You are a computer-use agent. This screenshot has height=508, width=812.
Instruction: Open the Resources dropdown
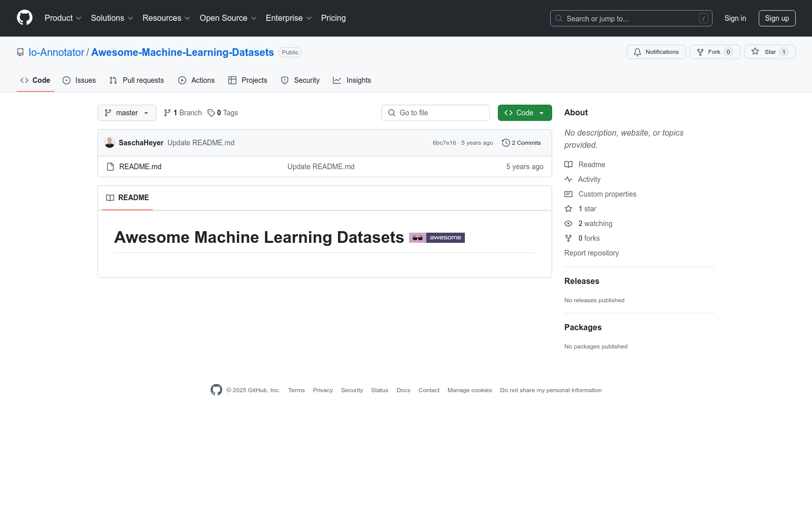pos(166,18)
